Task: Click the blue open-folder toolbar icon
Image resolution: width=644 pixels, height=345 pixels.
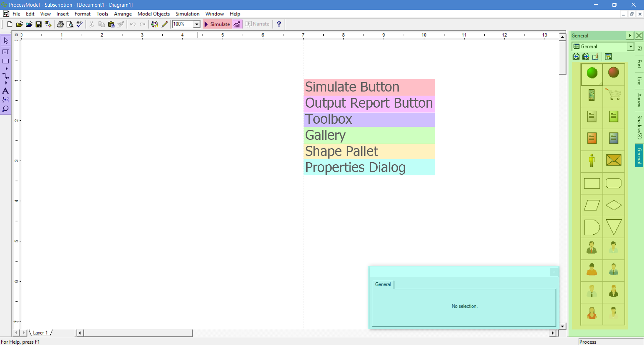Action: 29,24
